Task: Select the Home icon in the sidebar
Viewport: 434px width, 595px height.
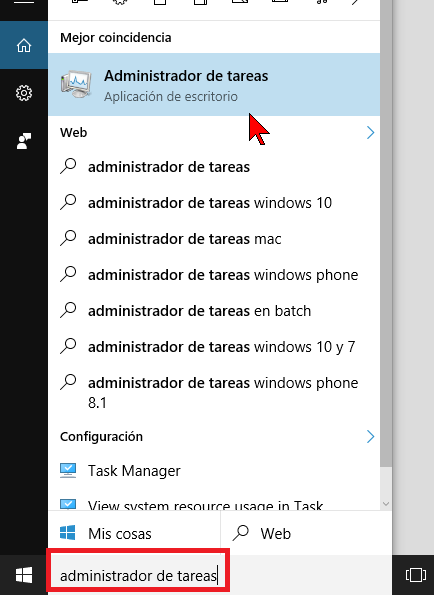Action: (24, 45)
